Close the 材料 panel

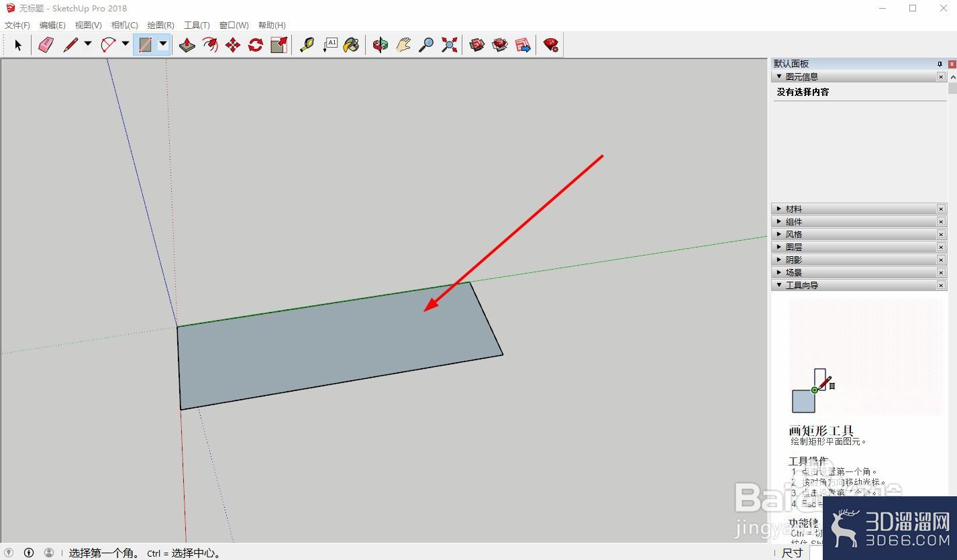tap(941, 209)
